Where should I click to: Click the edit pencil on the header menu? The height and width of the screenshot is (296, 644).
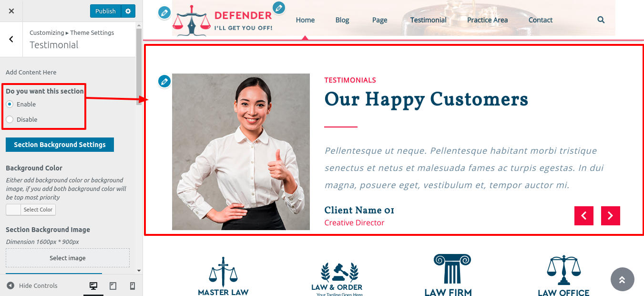(279, 8)
